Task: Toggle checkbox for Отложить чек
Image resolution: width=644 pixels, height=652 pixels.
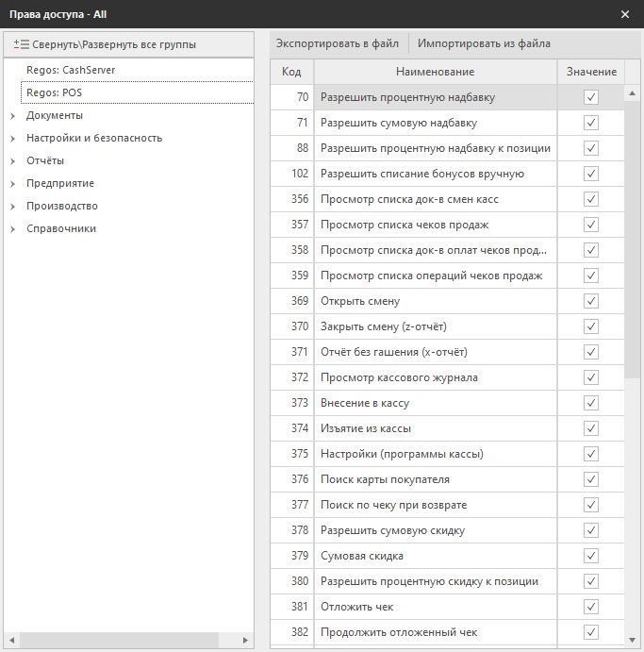Action: coord(591,607)
